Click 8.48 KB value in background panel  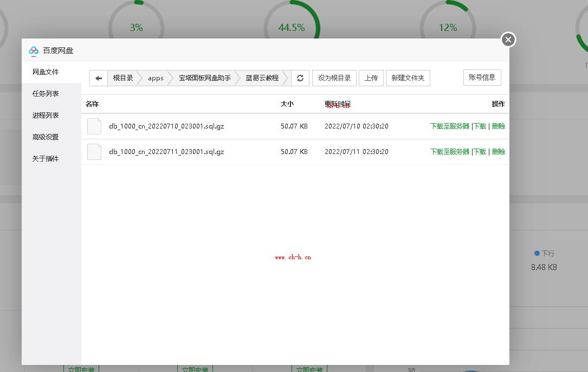pos(544,267)
